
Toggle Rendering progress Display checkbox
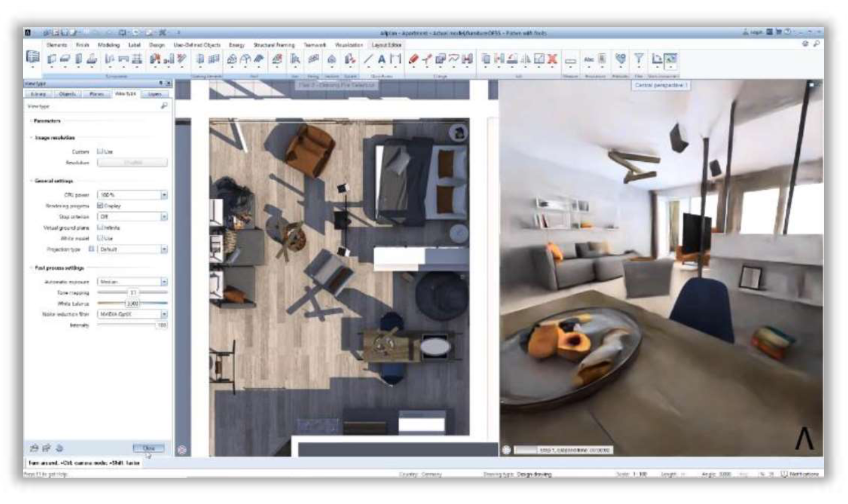[x=100, y=206]
